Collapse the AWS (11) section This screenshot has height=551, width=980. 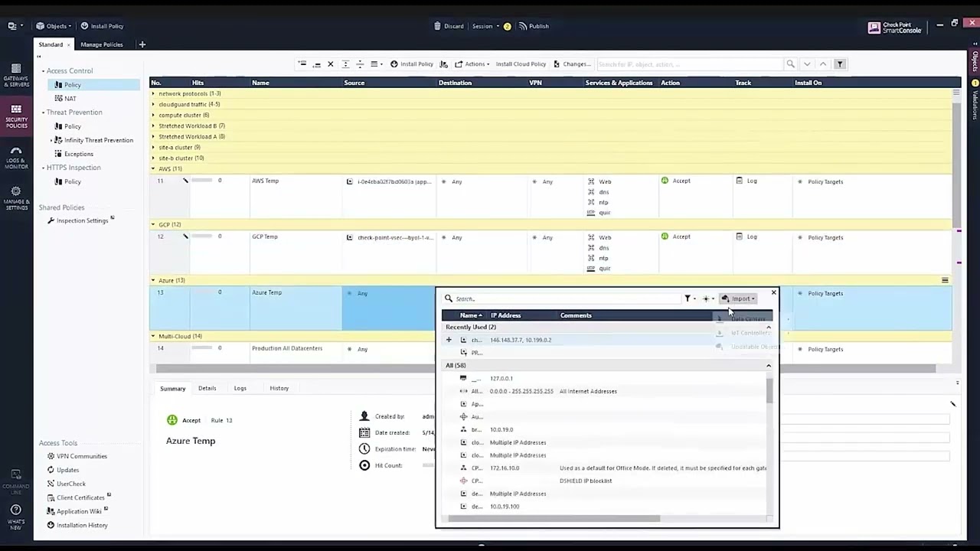[153, 169]
